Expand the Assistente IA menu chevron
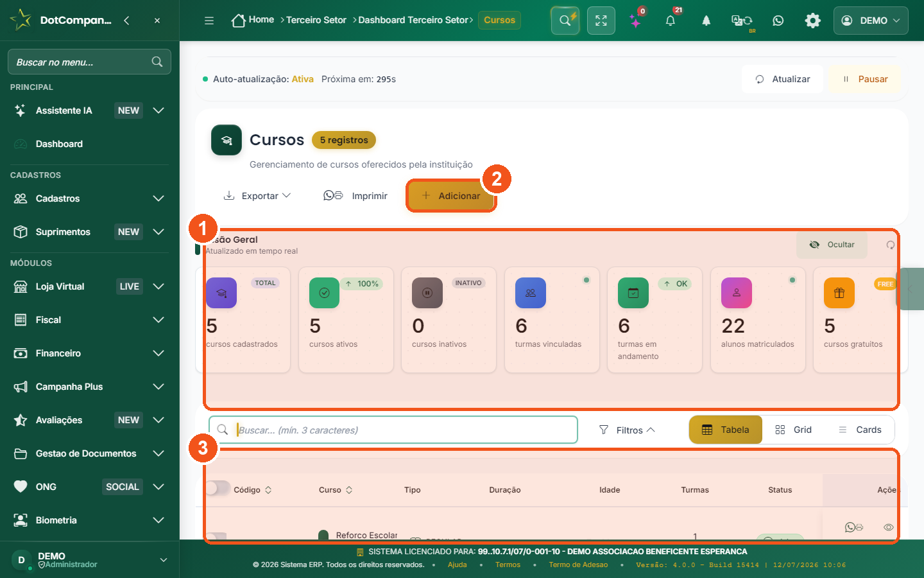 point(158,110)
